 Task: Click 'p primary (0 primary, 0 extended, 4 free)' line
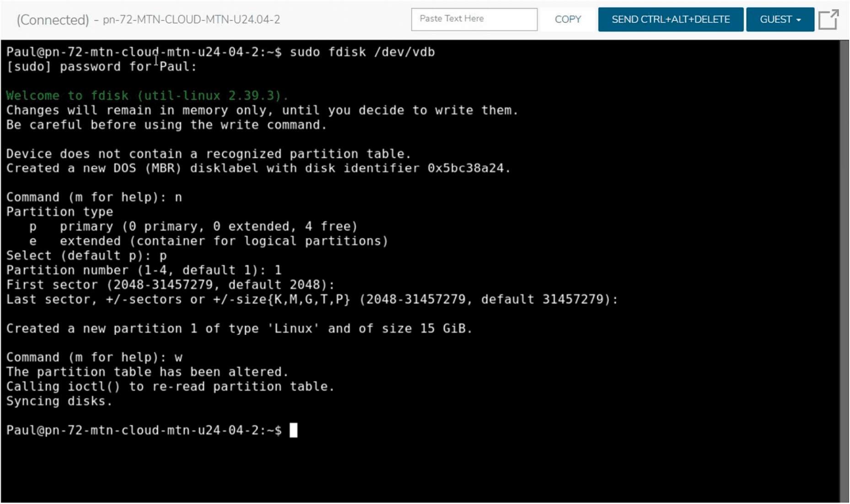point(194,226)
